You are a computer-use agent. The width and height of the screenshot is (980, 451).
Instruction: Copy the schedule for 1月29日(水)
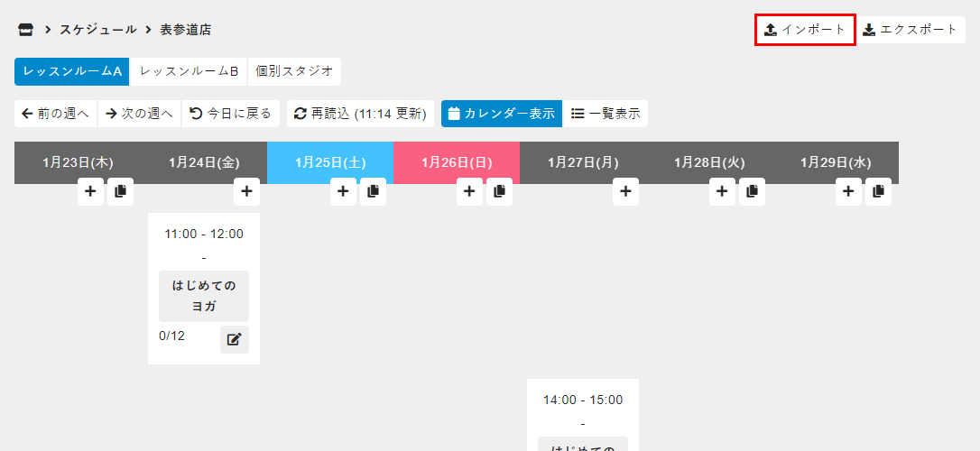tap(878, 191)
